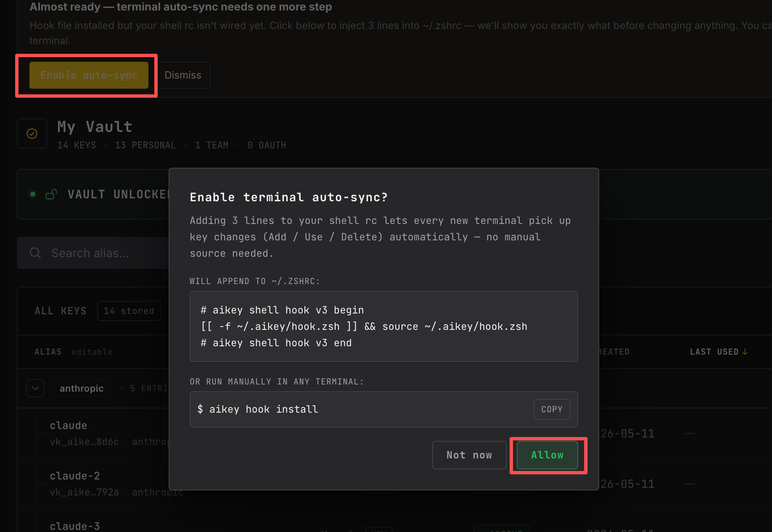Viewport: 772px width, 532px height.
Task: Click the vk_aike…792a key ID text
Action: point(84,492)
